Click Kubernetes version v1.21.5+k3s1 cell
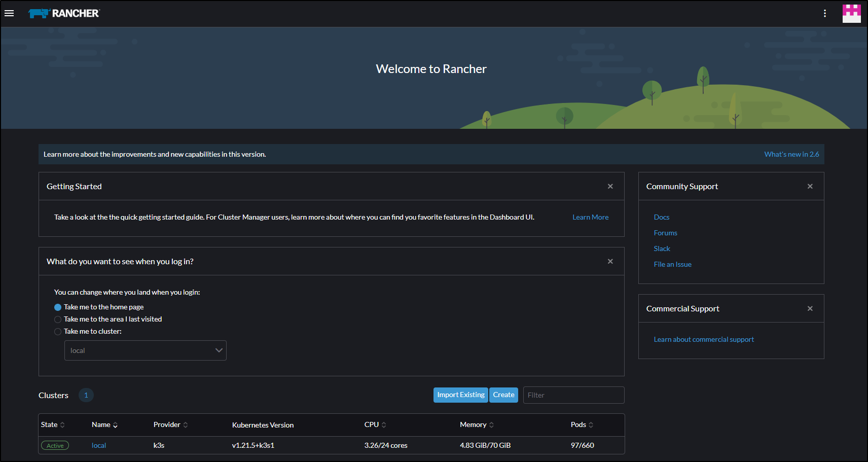Image resolution: width=868 pixels, height=462 pixels. point(253,446)
